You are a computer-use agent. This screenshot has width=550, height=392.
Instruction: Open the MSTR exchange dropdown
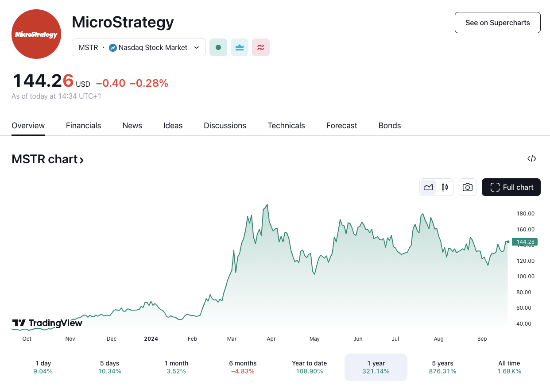point(197,47)
